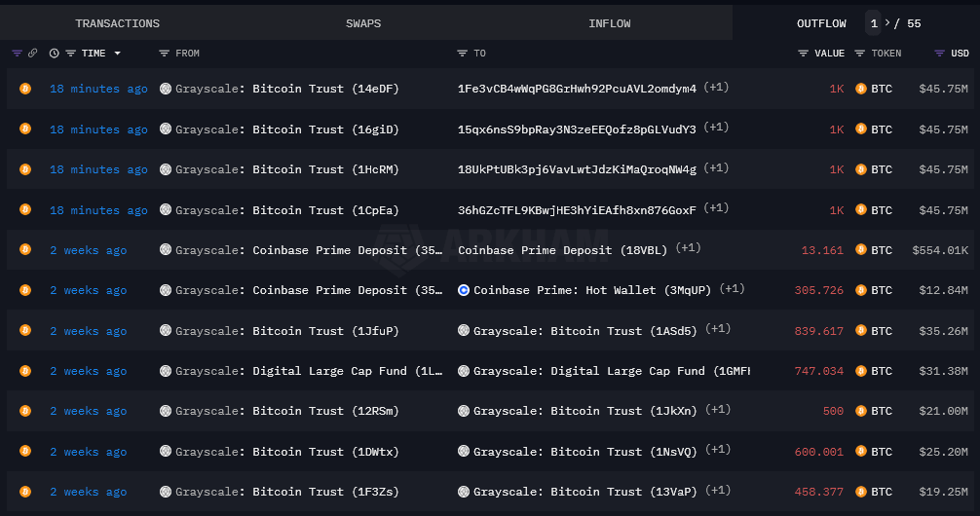This screenshot has width=980, height=516.
Task: Click Bitcoin icon on the 1HcRM row
Action: tap(25, 169)
